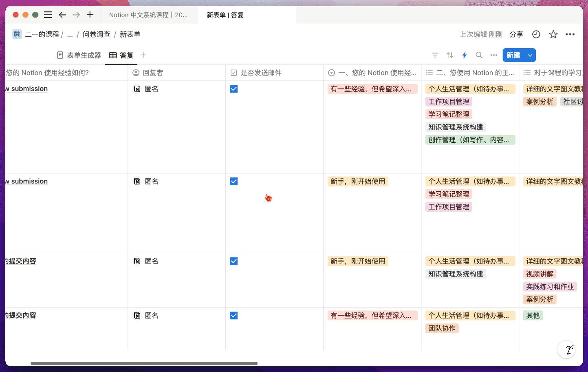The height and width of the screenshot is (372, 588).
Task: Click the 其他 tag in last row
Action: coord(533,316)
